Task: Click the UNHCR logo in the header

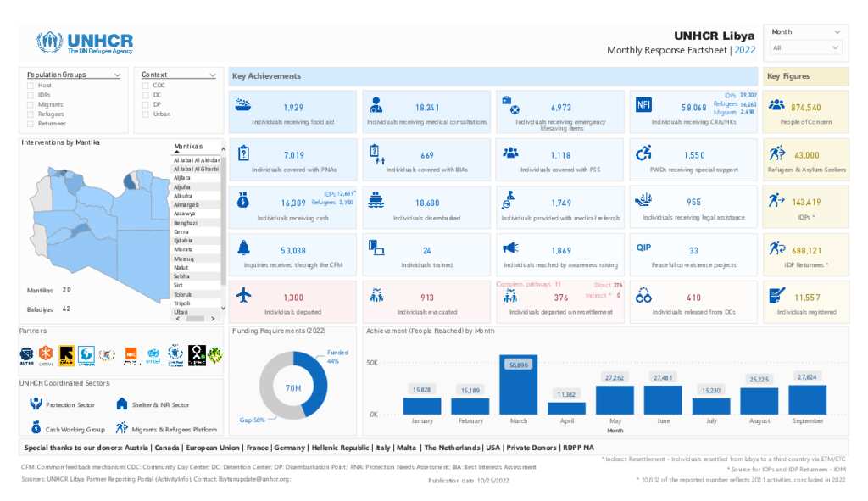Action: coord(85,42)
